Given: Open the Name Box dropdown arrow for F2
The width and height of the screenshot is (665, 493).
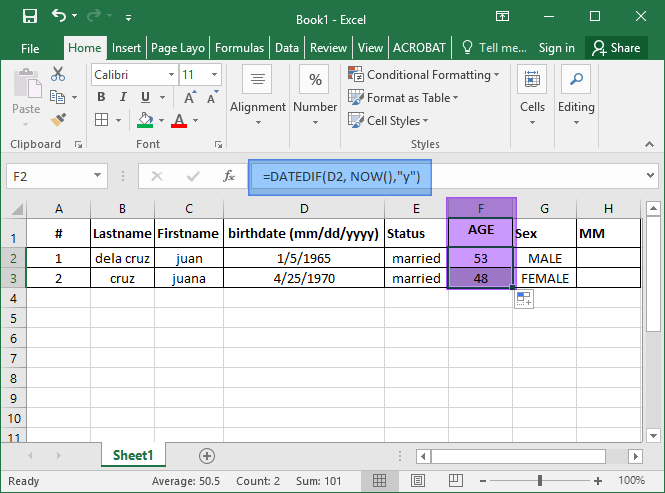Looking at the screenshot, I should pos(98,176).
